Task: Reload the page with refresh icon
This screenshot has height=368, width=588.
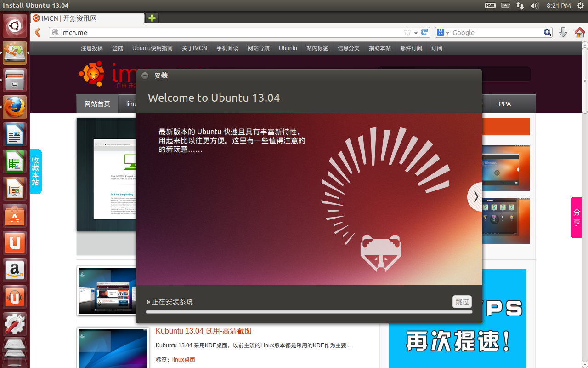Action: click(x=424, y=32)
